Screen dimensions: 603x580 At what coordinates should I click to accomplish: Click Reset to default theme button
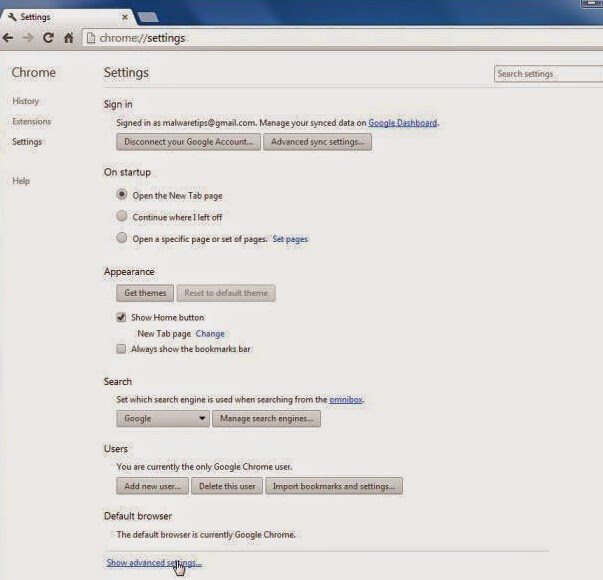(x=226, y=293)
